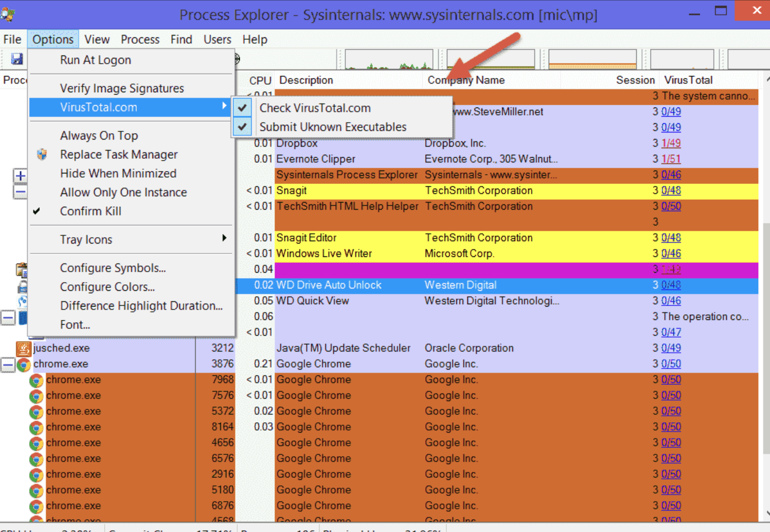
Task: Click the chrome.exe icon for PID 8164
Action: (36, 427)
